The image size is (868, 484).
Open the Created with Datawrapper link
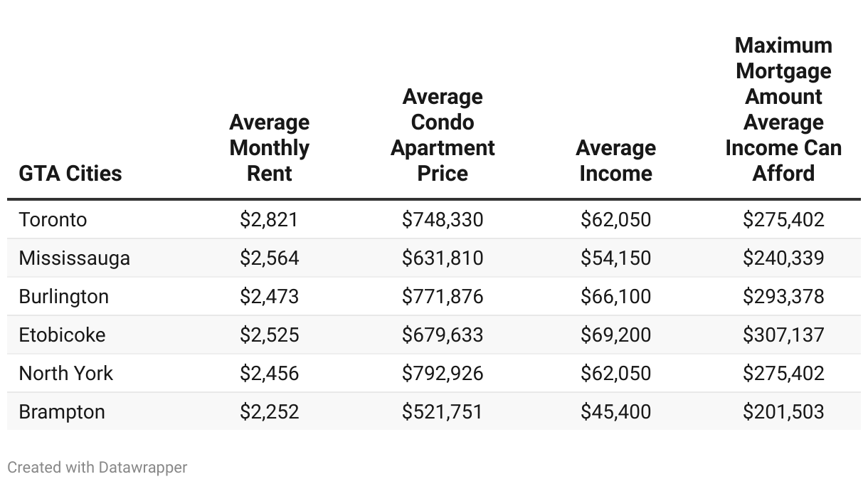[97, 468]
